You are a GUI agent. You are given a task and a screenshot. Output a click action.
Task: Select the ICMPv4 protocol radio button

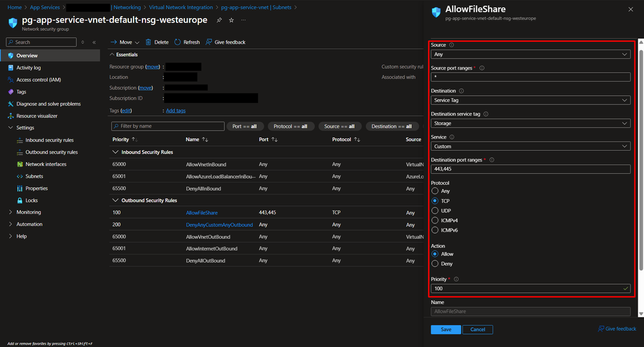(435, 221)
